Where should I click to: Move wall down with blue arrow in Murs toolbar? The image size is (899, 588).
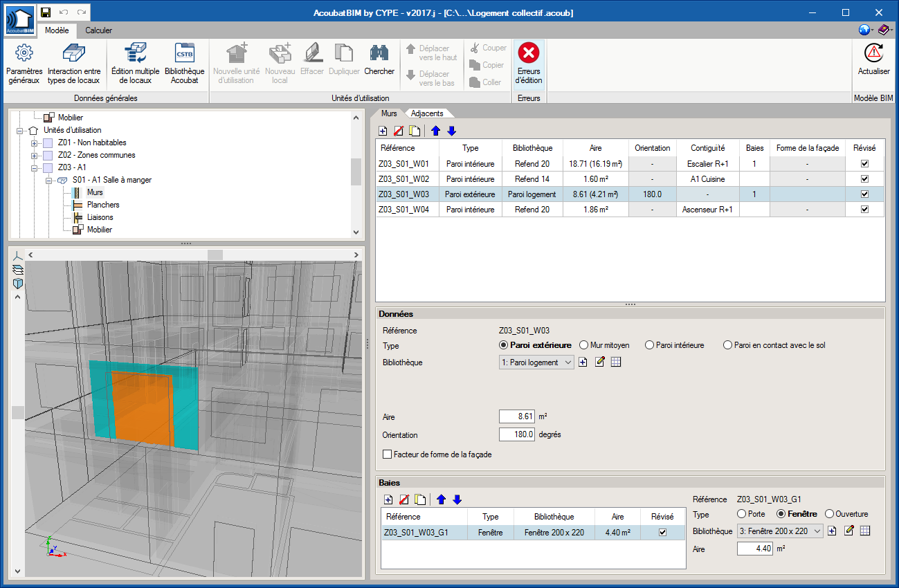tap(451, 131)
